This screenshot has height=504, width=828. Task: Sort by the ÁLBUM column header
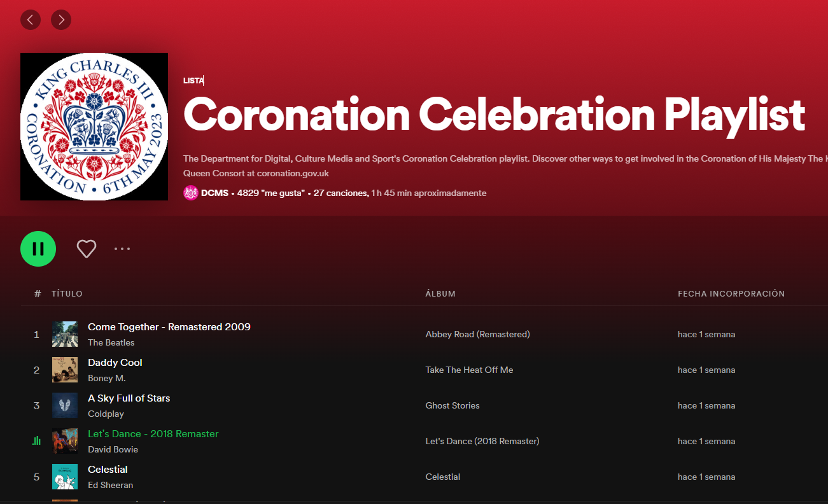pyautogui.click(x=440, y=293)
